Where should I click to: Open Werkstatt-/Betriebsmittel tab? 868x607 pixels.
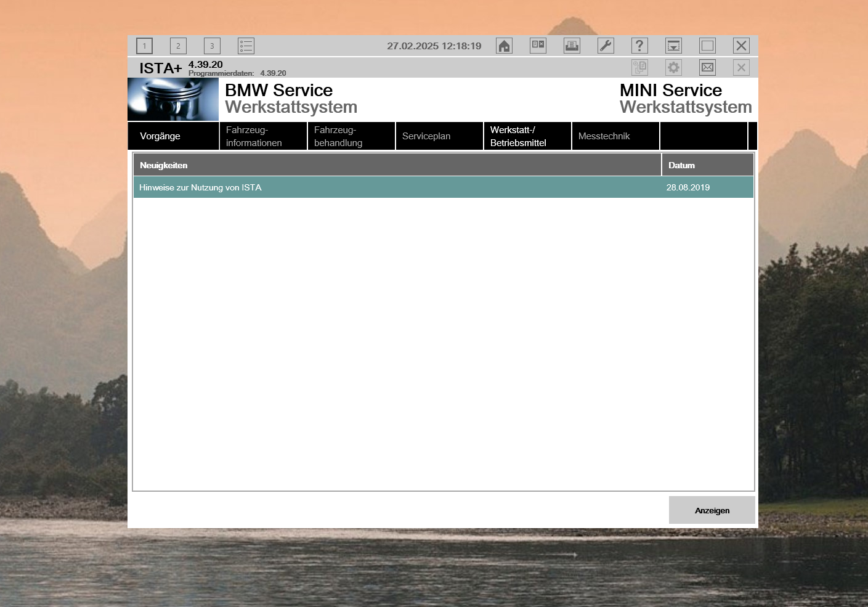point(527,136)
